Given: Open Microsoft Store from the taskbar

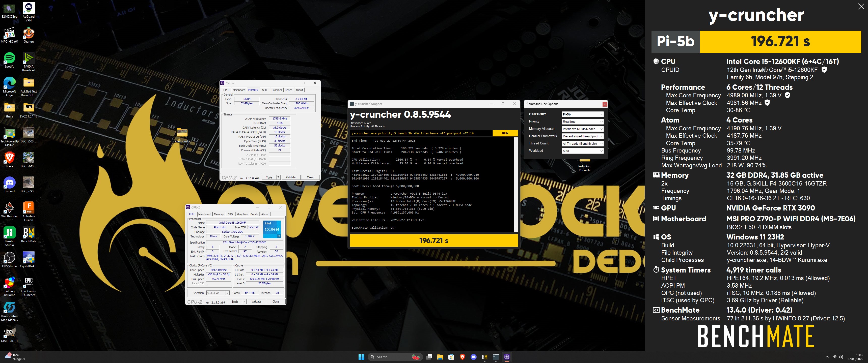Looking at the screenshot, I should [x=451, y=357].
